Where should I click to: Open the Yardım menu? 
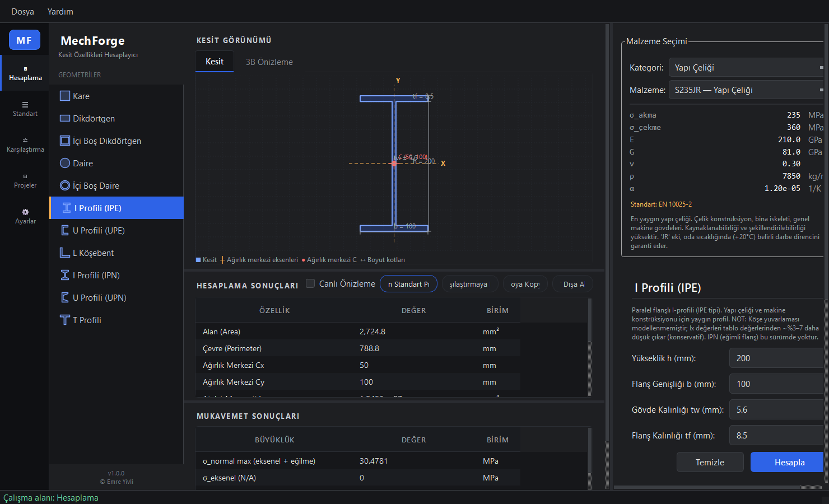[60, 12]
